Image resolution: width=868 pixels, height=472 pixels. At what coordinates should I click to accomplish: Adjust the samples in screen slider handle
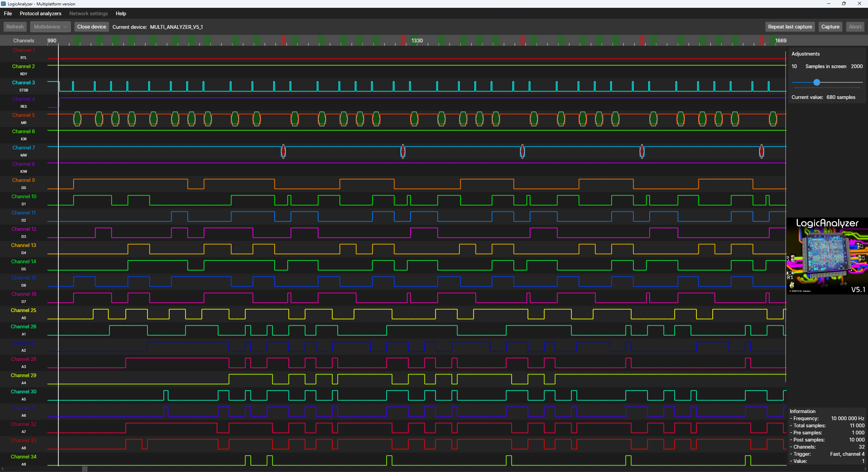(x=817, y=82)
